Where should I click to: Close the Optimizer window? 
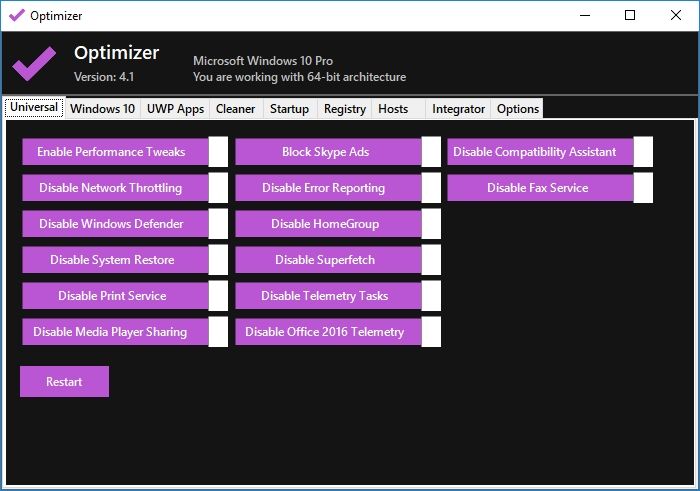pyautogui.click(x=675, y=16)
